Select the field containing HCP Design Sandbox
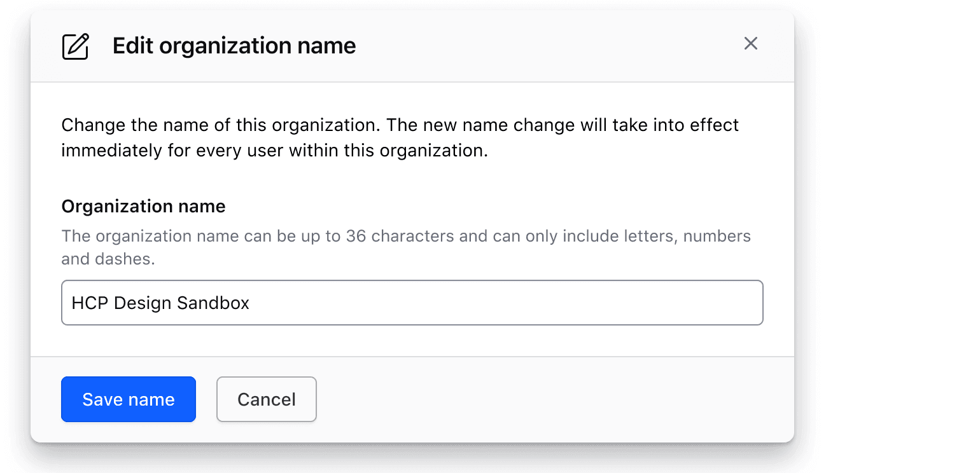The width and height of the screenshot is (980, 473). tap(412, 303)
